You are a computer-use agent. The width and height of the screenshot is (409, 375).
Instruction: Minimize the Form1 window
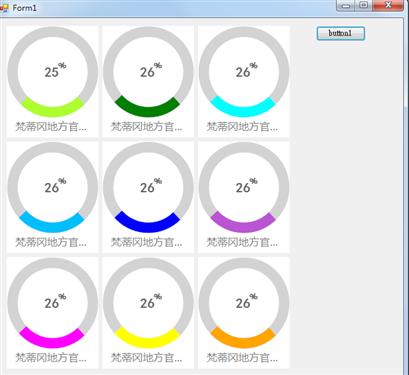point(346,5)
